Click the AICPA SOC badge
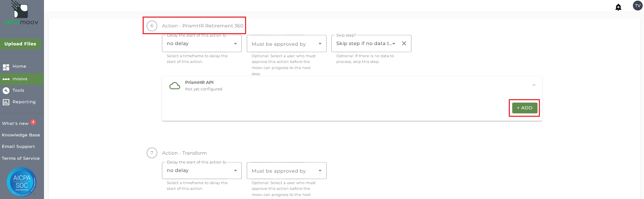 point(22,182)
